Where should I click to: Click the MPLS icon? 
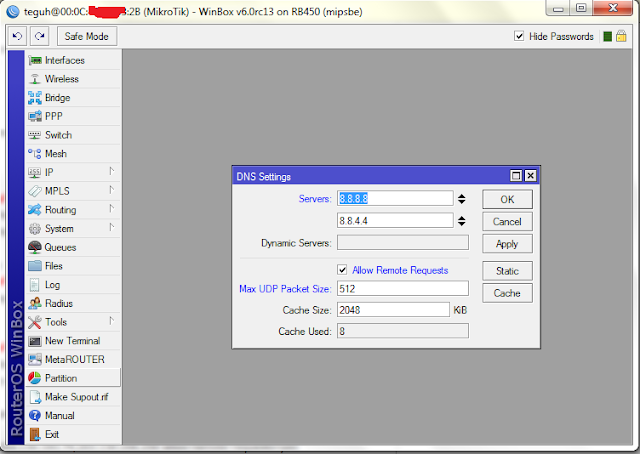(x=35, y=191)
